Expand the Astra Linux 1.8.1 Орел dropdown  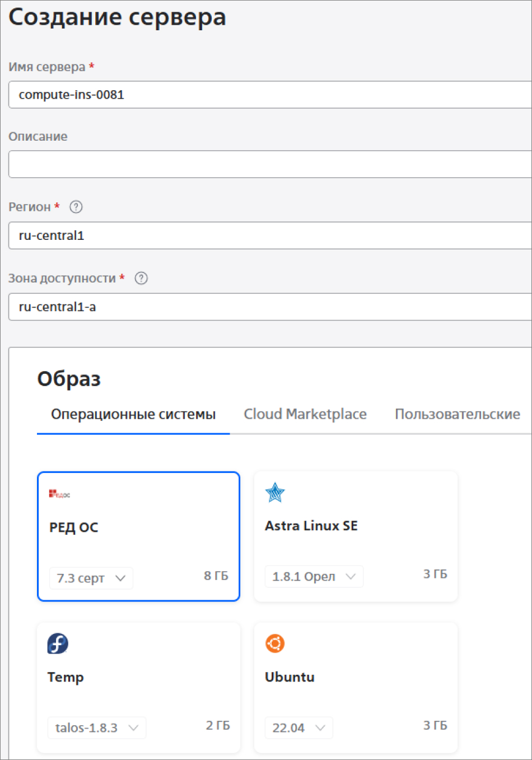tap(314, 576)
